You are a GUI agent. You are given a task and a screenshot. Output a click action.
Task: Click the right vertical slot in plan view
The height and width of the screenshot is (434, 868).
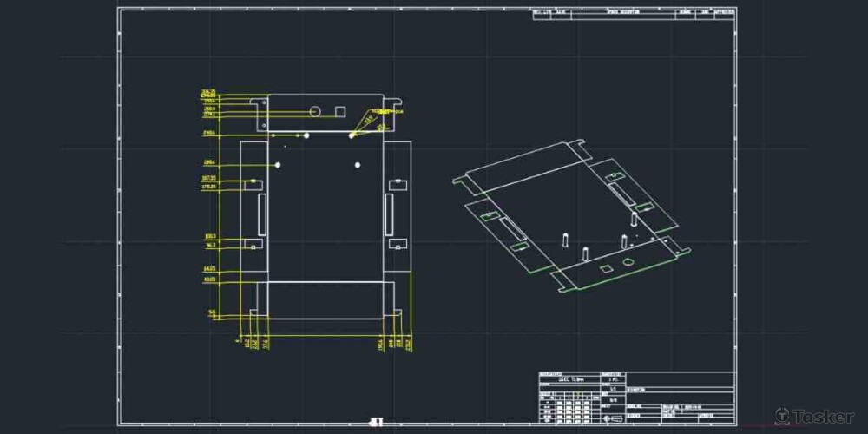[390, 214]
